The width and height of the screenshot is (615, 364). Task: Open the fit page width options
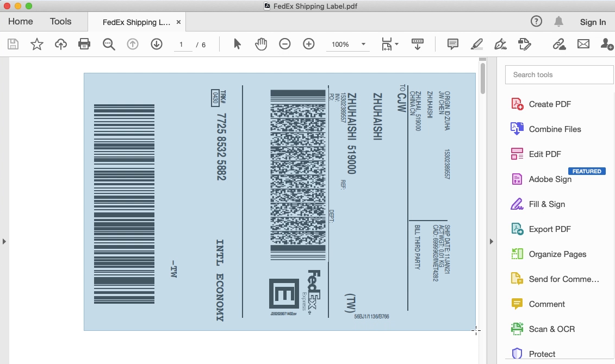pos(389,44)
